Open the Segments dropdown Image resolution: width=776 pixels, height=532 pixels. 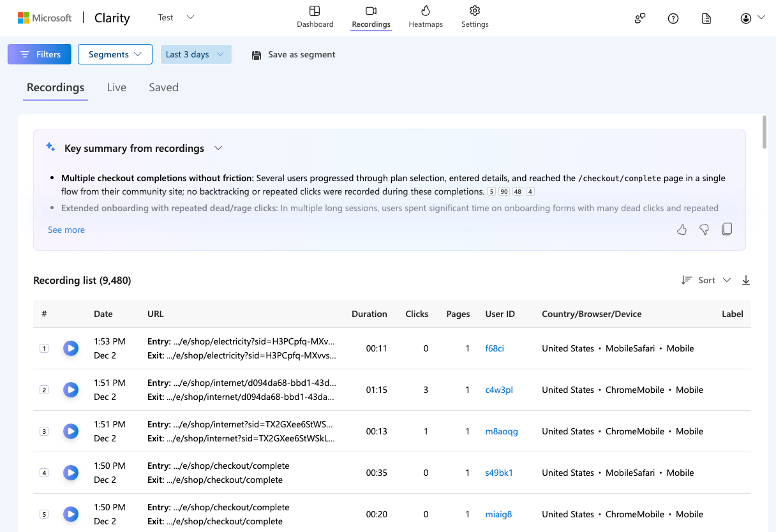pyautogui.click(x=115, y=54)
